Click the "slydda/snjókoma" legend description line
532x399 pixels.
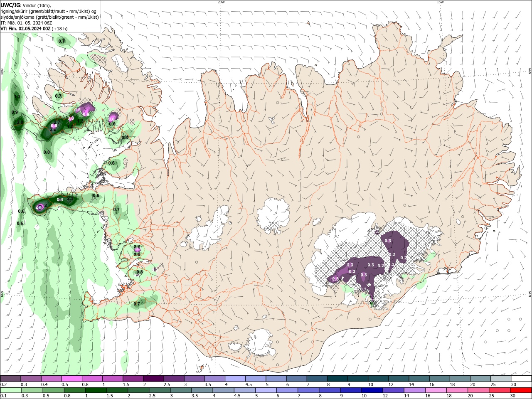49,17
